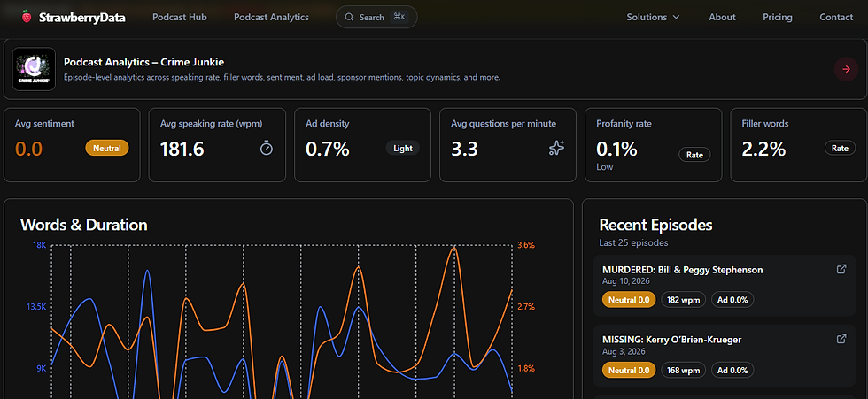Click the Light badge in Ad density card
Viewport: 868px width, 399px height.
click(x=402, y=148)
